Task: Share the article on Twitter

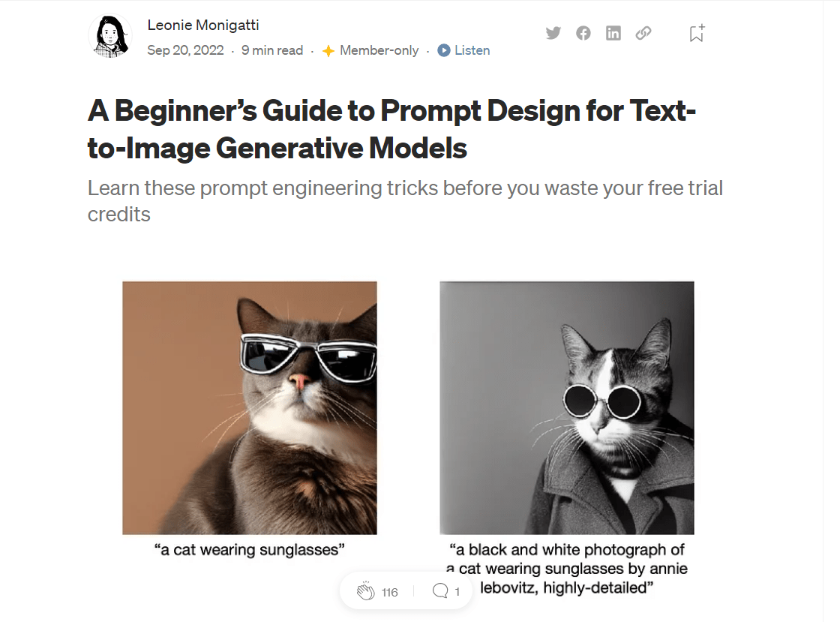Action: click(553, 33)
